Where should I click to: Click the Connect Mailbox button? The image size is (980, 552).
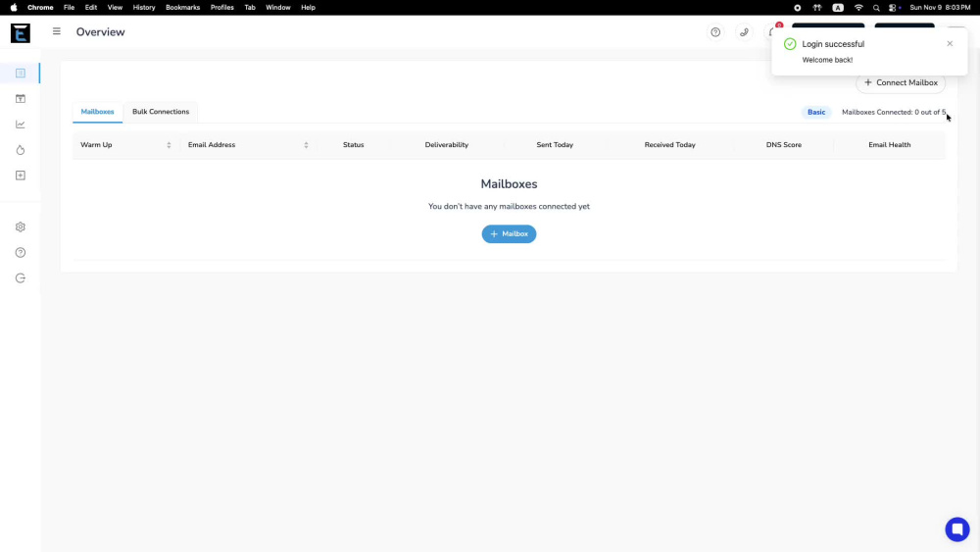coord(901,82)
